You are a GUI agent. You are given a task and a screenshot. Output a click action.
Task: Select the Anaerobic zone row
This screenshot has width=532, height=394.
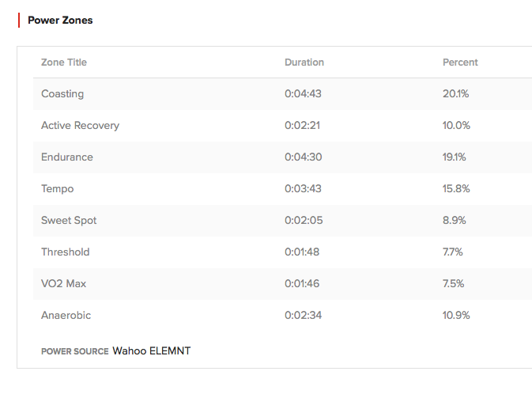[283, 315]
